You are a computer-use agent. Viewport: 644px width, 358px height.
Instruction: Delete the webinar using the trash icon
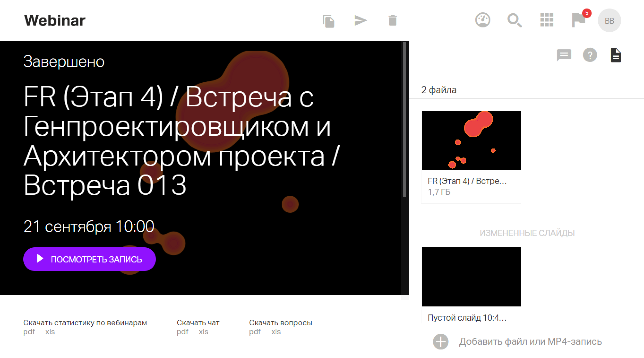point(392,21)
